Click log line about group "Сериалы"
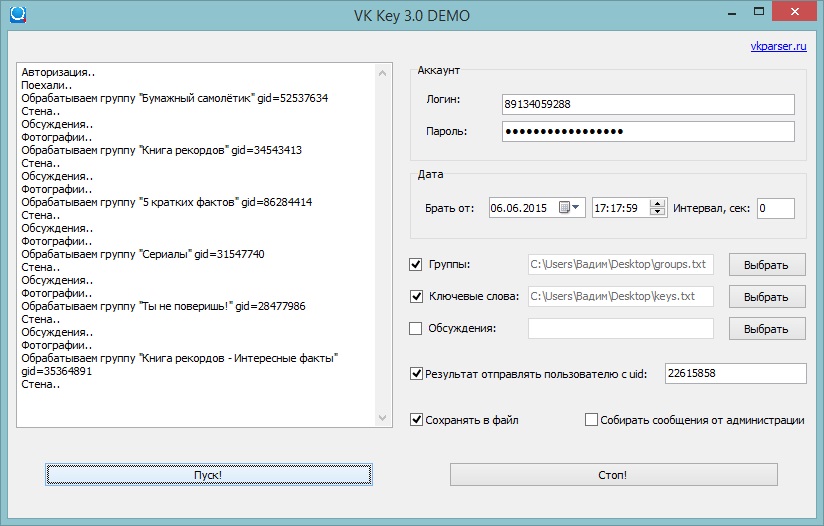The height and width of the screenshot is (526, 824). point(142,254)
